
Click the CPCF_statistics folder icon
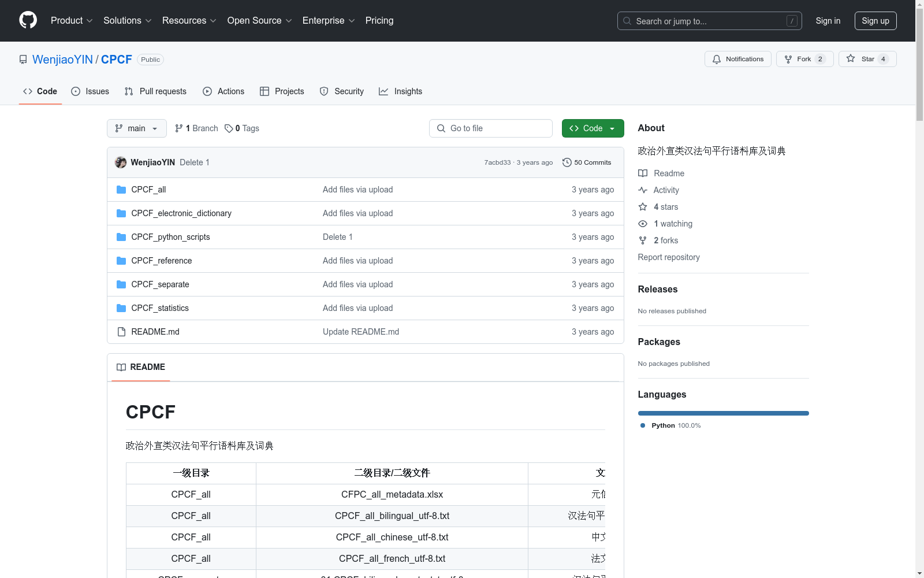pyautogui.click(x=121, y=308)
